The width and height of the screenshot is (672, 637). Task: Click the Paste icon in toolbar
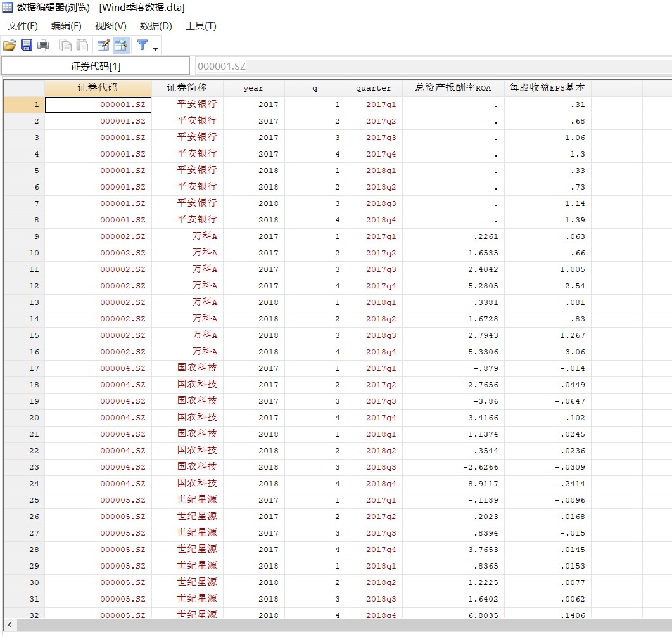(x=82, y=45)
